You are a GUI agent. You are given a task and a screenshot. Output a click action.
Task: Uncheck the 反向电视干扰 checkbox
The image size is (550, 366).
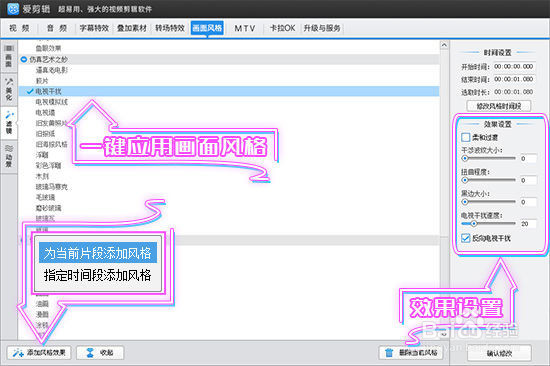pyautogui.click(x=465, y=238)
